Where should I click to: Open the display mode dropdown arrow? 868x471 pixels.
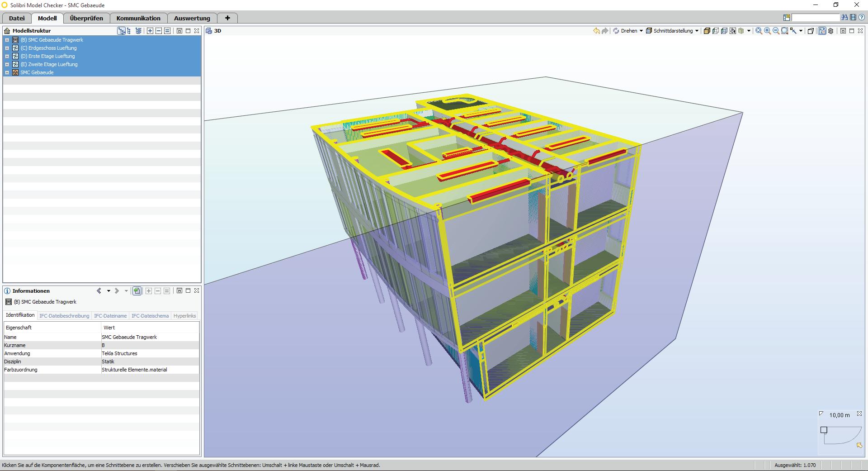(x=749, y=31)
